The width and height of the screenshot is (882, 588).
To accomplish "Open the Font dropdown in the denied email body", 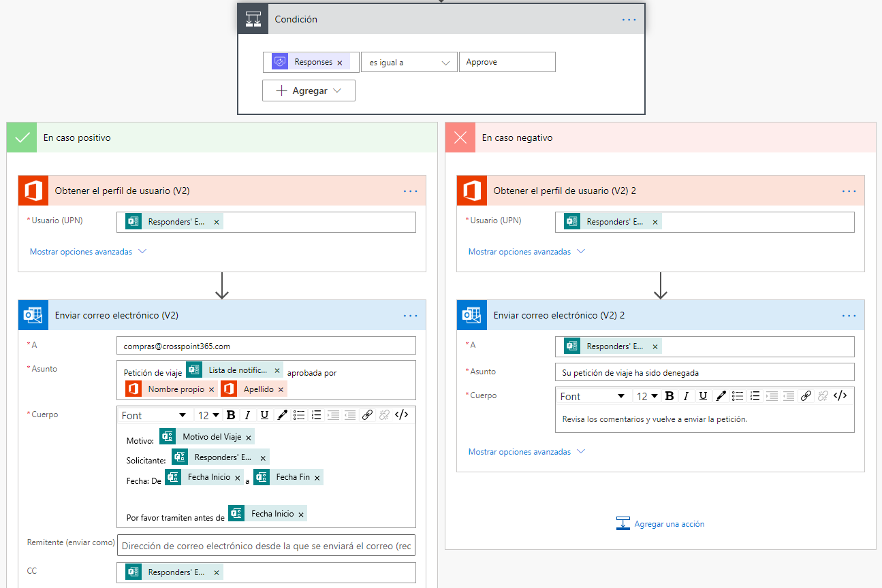I will 592,396.
